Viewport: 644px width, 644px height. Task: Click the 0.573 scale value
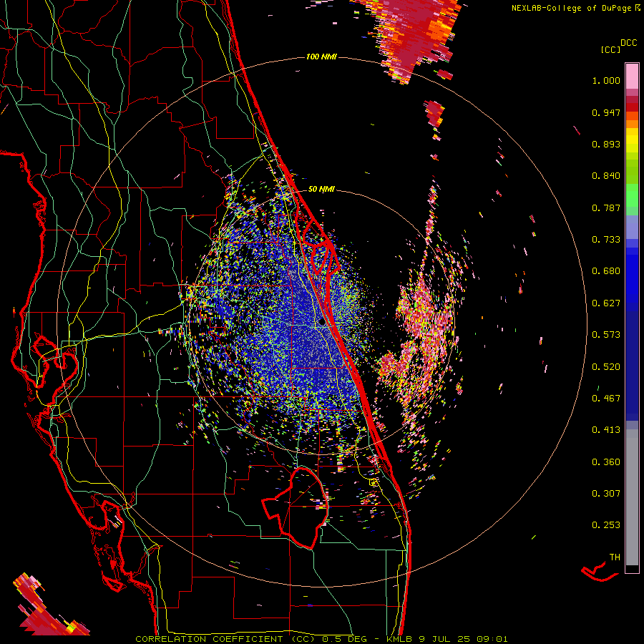point(606,335)
